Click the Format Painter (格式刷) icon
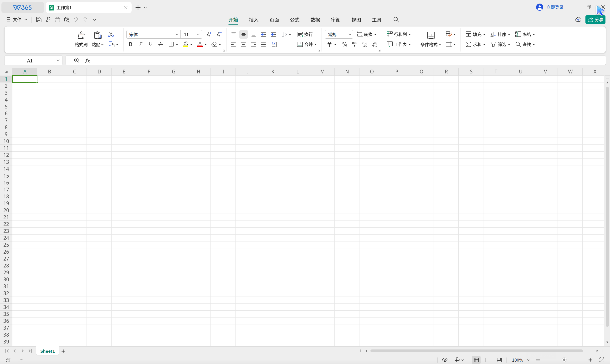This screenshot has height=364, width=610. click(81, 35)
